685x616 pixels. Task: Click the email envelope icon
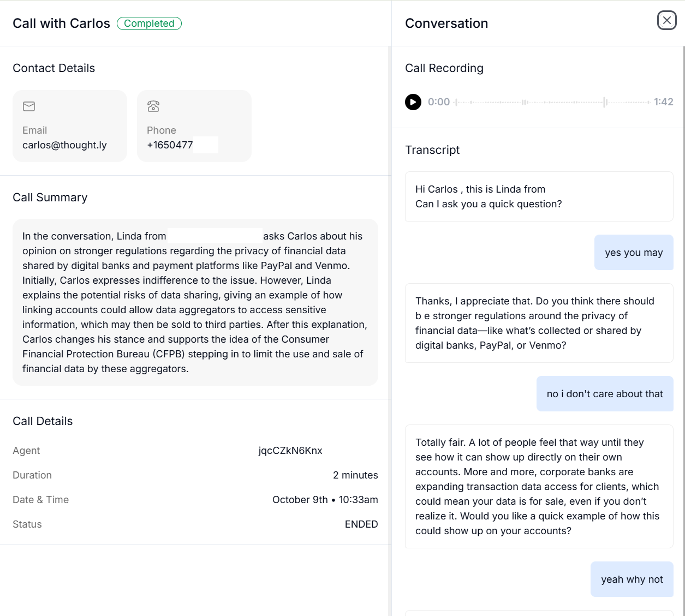tap(29, 106)
